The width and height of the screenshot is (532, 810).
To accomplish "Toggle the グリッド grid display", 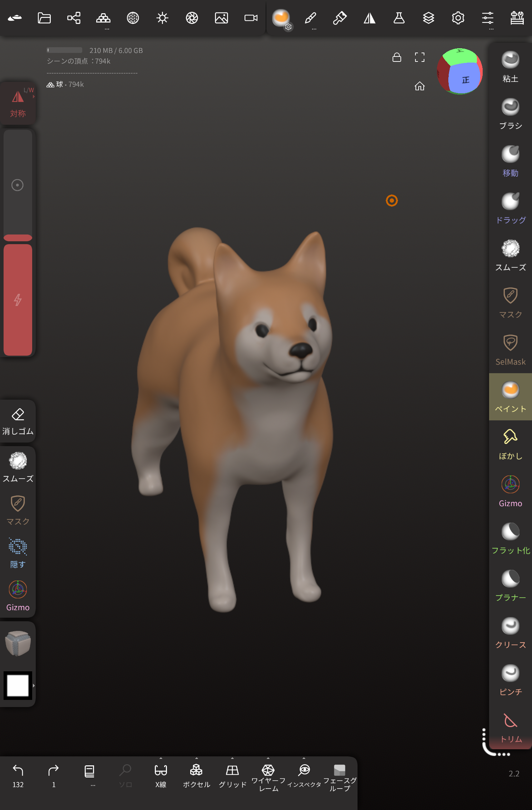I will tap(232, 775).
